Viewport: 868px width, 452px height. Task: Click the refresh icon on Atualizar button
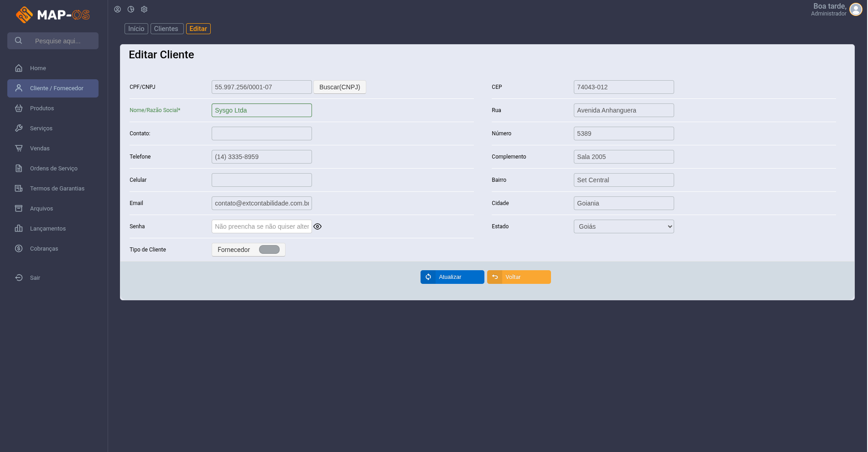[x=428, y=277]
